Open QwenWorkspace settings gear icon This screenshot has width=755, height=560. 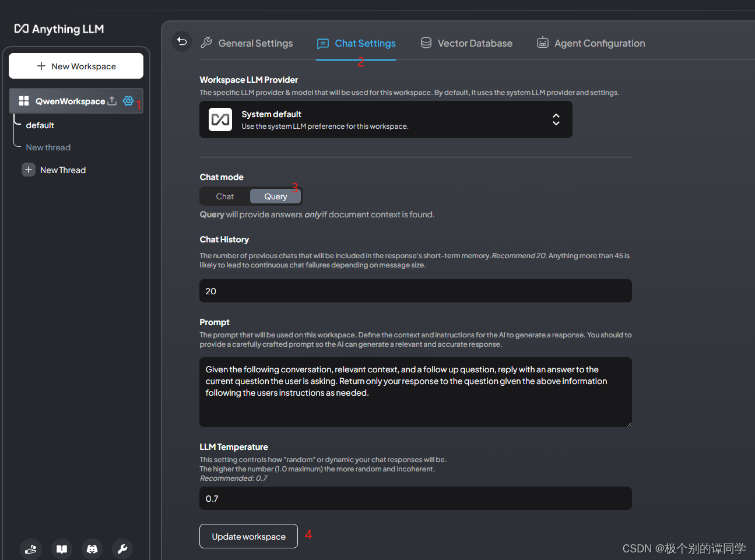pyautogui.click(x=128, y=101)
